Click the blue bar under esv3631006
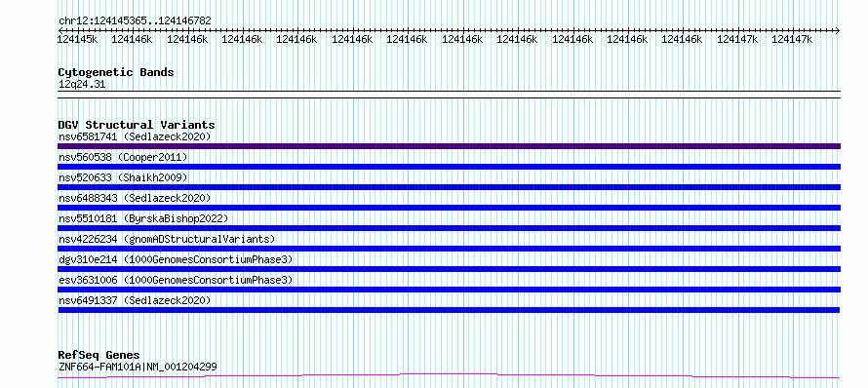Viewport: 868px width, 388px height. coord(449,290)
